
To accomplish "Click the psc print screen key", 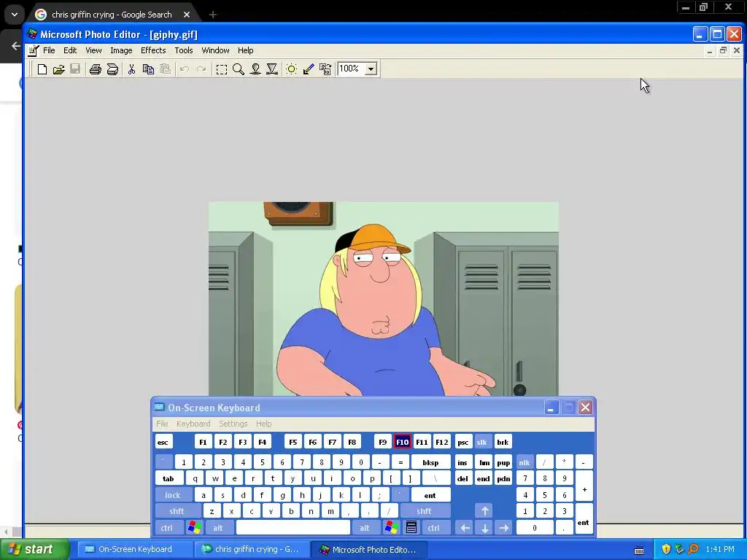I will 462,442.
